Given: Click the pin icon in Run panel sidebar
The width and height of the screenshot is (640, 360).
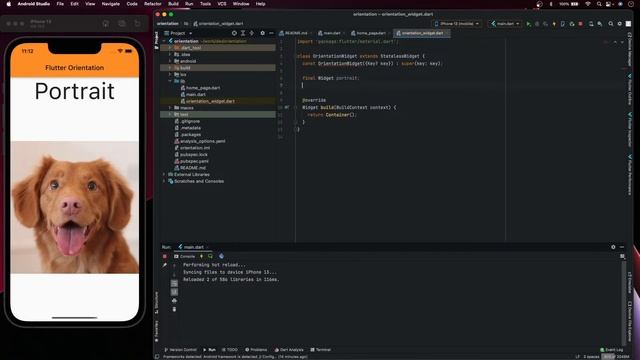Looking at the screenshot, I should [x=165, y=265].
